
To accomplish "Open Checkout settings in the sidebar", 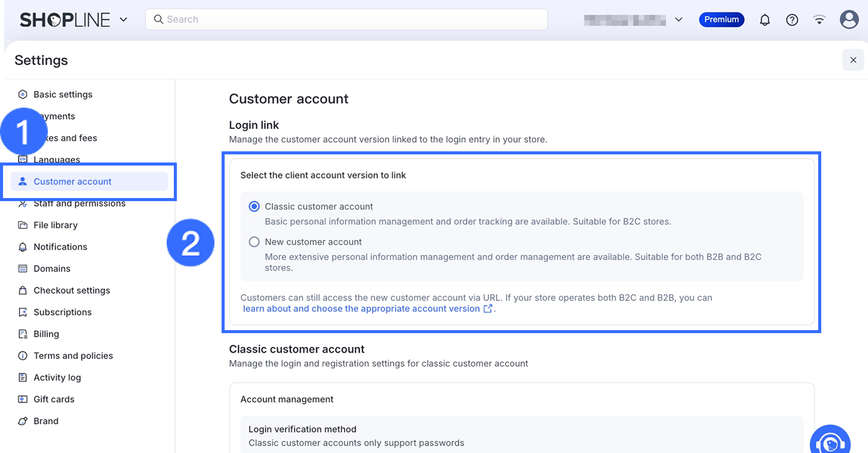I will 72,290.
